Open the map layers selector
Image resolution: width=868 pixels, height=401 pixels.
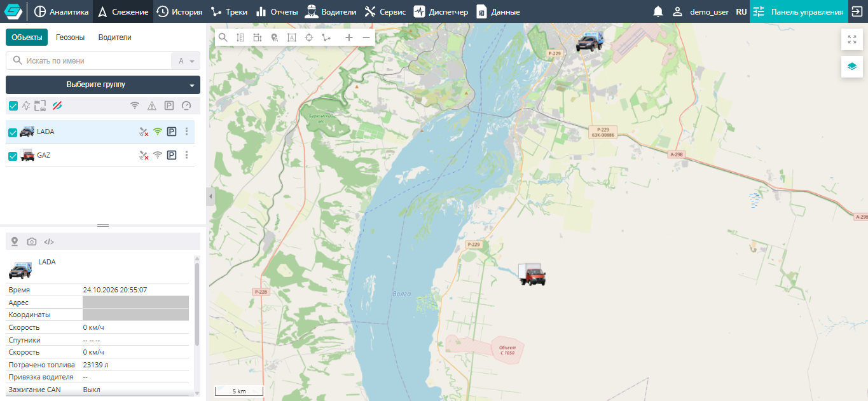tap(852, 66)
